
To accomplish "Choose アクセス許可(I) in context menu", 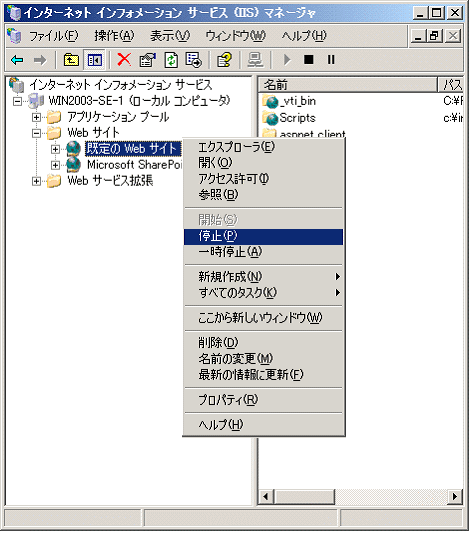I will point(264,179).
